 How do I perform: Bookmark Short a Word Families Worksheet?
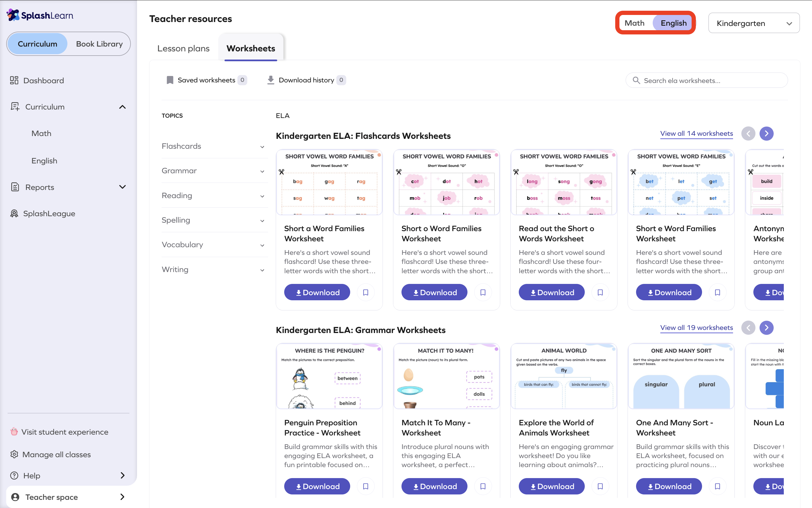pos(366,292)
